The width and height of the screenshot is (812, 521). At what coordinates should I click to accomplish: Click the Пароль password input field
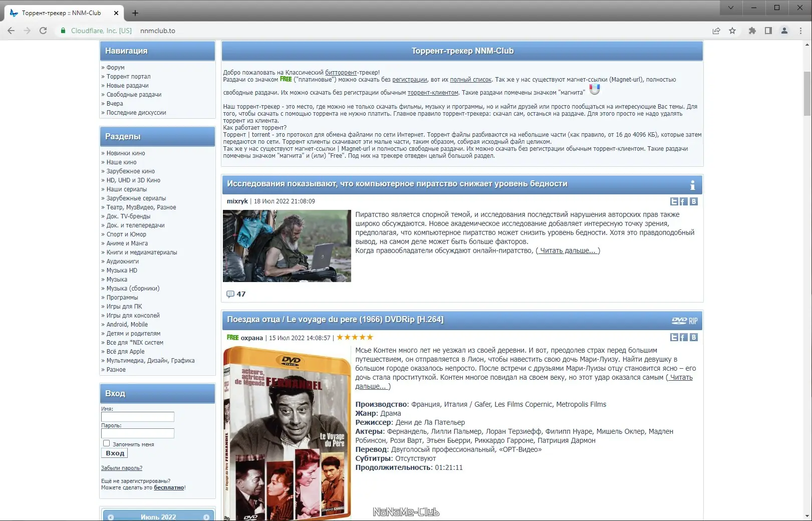click(138, 433)
